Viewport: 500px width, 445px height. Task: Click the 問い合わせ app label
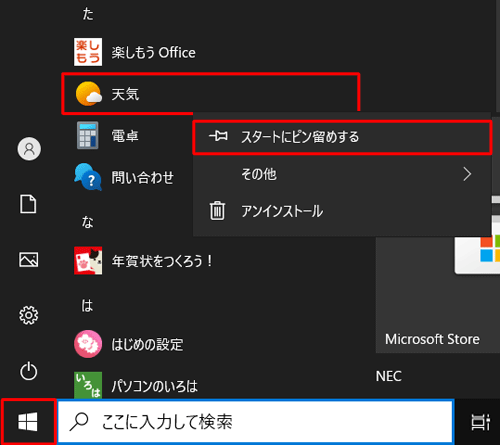click(142, 177)
